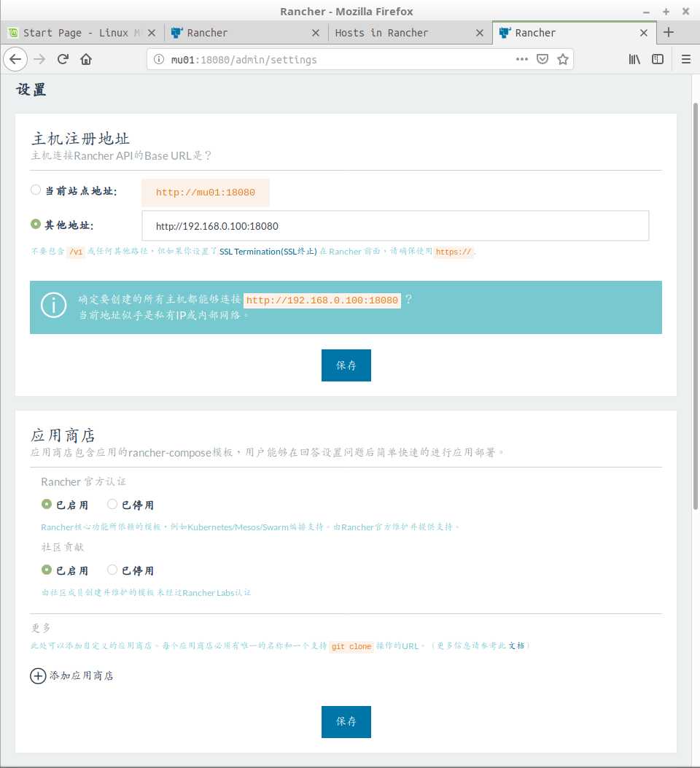The image size is (700, 768).
Task: Select the 当前站点地址 radio button
Action: click(36, 190)
